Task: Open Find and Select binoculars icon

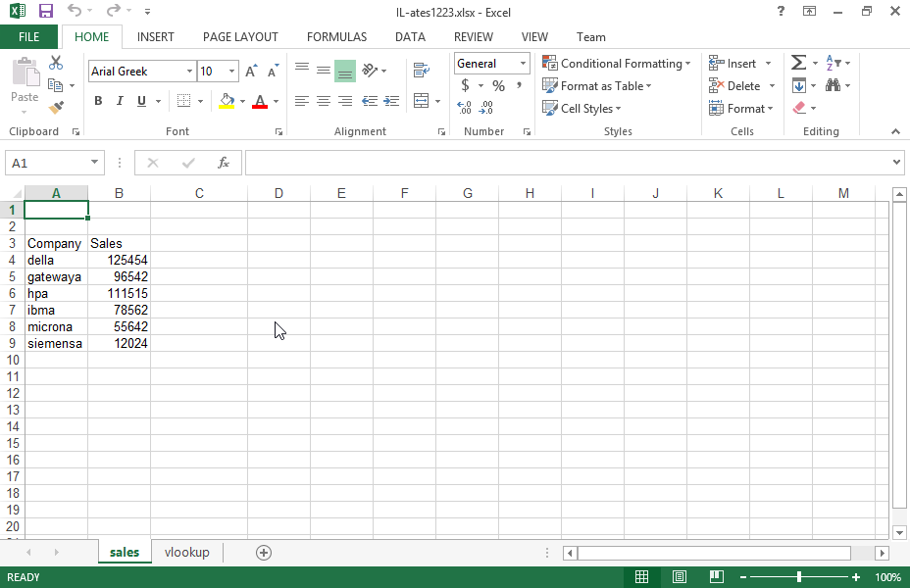Action: [833, 86]
